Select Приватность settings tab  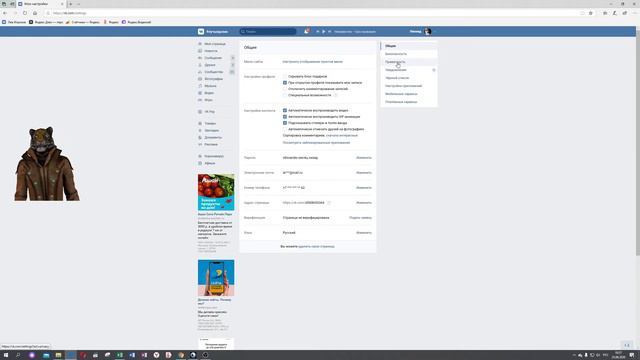pos(409,62)
